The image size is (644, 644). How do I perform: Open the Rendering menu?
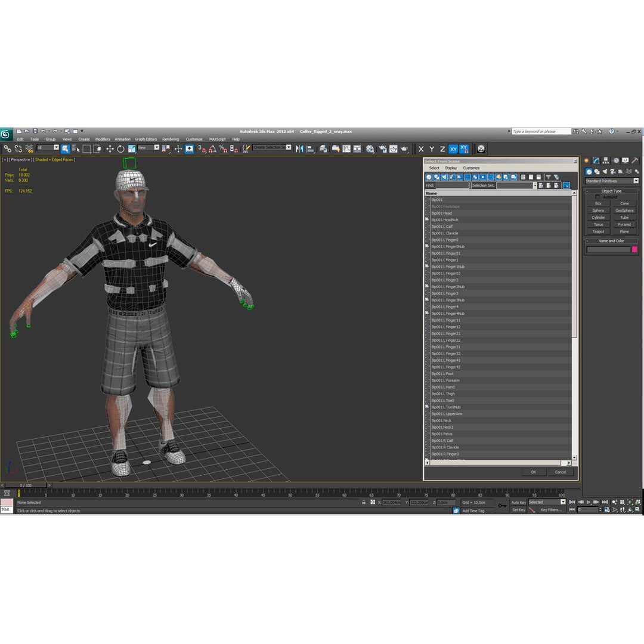click(171, 139)
